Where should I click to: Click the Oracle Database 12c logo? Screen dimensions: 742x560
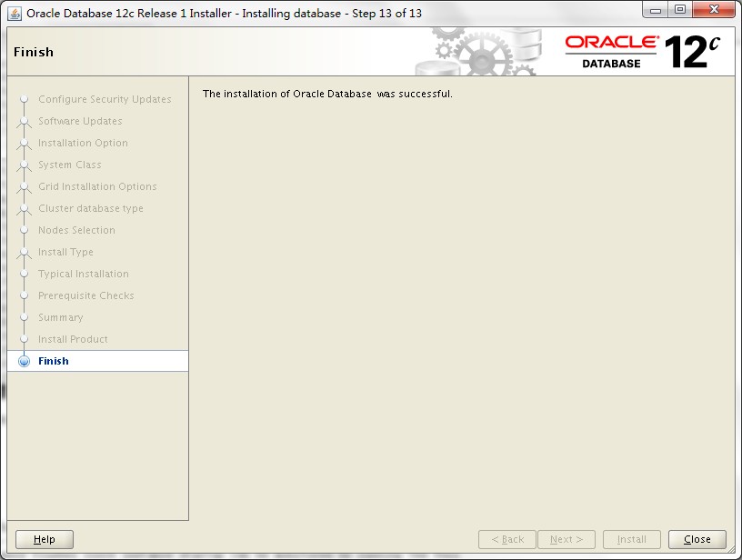pyautogui.click(x=643, y=52)
